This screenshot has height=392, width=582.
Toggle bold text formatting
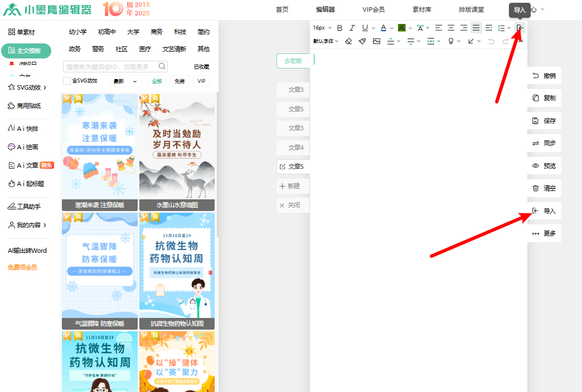pyautogui.click(x=339, y=28)
